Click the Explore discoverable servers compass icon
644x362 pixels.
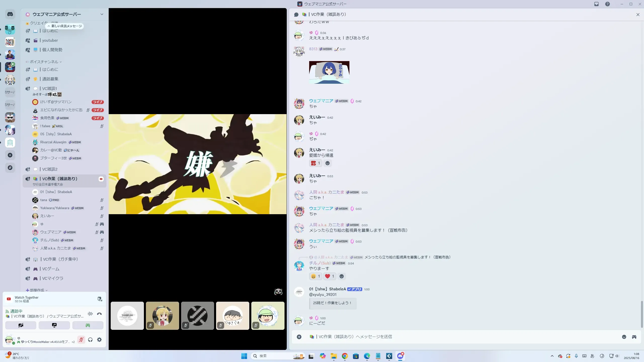point(10,168)
